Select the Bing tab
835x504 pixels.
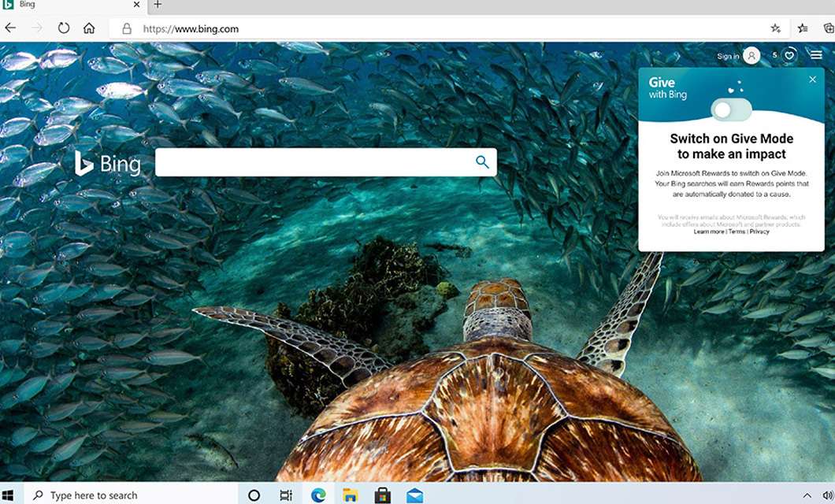[x=72, y=5]
